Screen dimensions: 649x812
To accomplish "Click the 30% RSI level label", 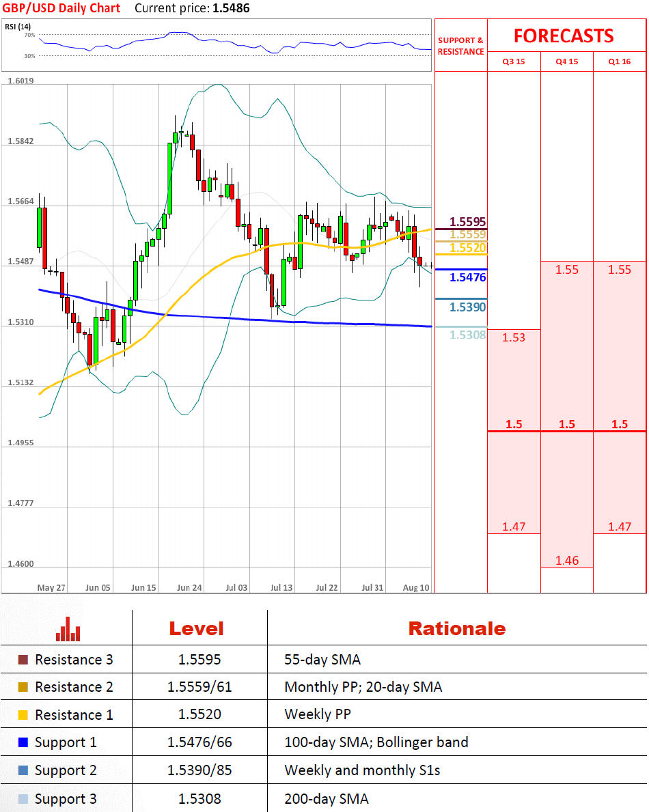I will point(29,56).
